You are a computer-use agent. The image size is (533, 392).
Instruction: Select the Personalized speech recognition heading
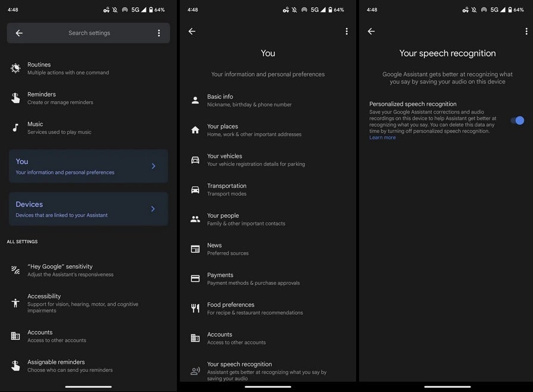[x=413, y=104]
